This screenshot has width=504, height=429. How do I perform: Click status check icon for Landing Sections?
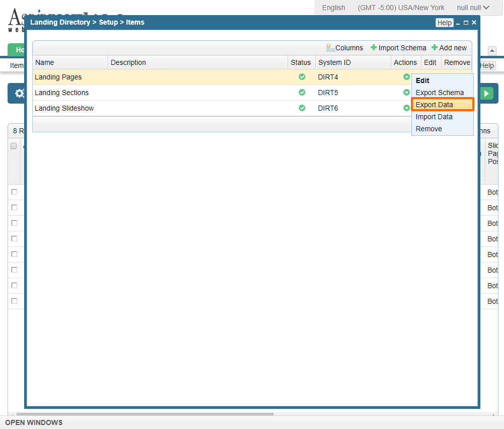point(302,93)
